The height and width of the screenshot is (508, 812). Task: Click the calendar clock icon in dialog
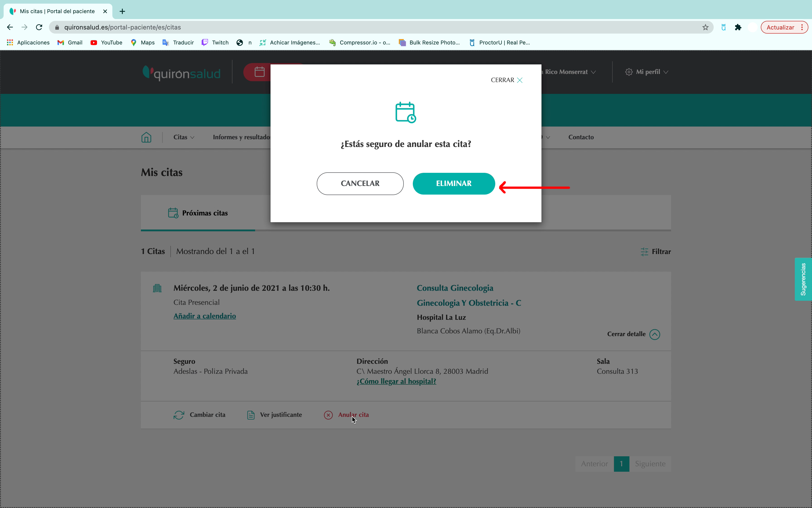click(406, 112)
